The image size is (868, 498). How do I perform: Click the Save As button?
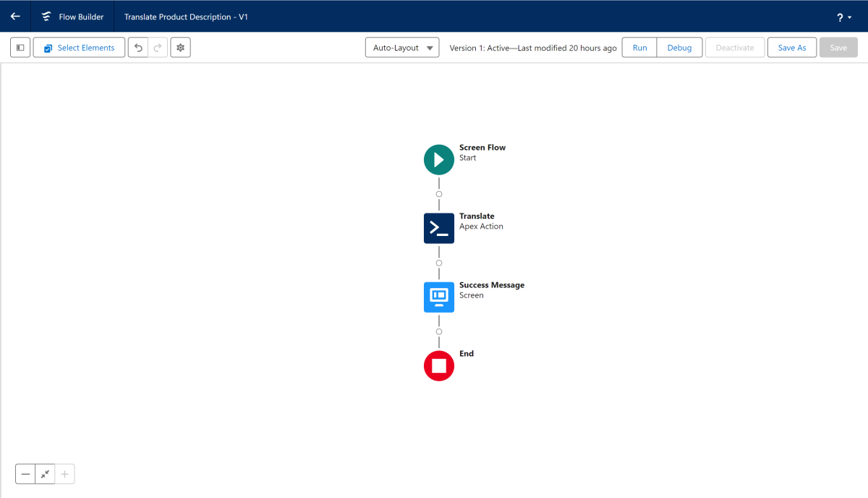(791, 48)
